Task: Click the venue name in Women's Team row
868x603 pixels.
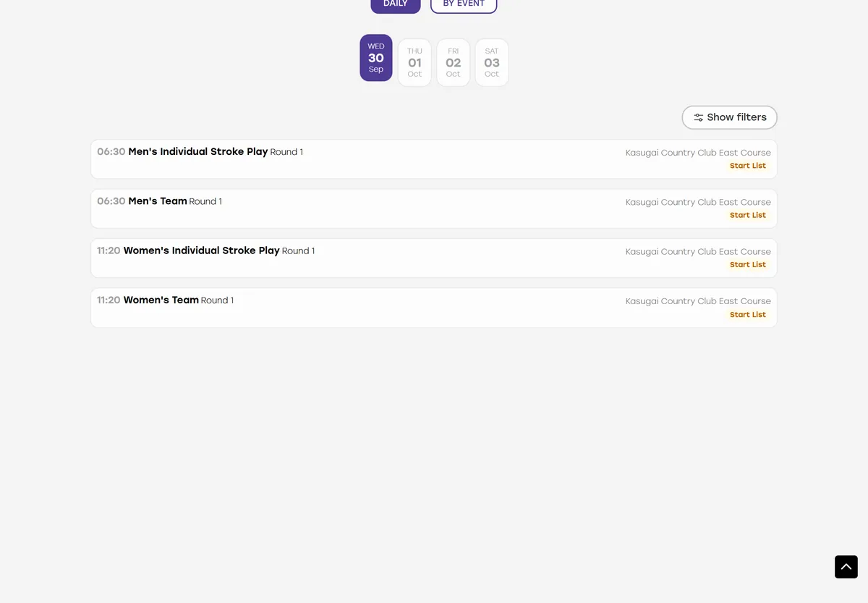Action: click(x=698, y=301)
